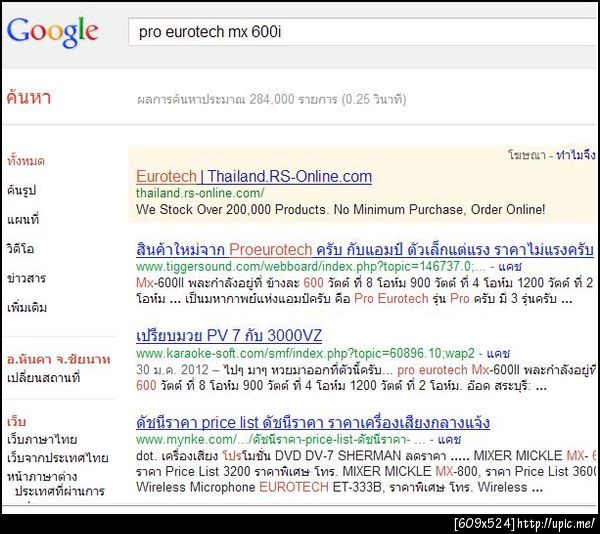Open the thailand.rs-online.com/ green URL

200,193
